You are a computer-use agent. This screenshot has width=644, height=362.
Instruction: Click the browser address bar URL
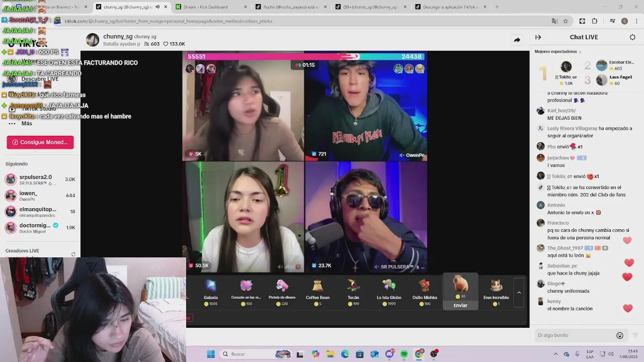169,21
